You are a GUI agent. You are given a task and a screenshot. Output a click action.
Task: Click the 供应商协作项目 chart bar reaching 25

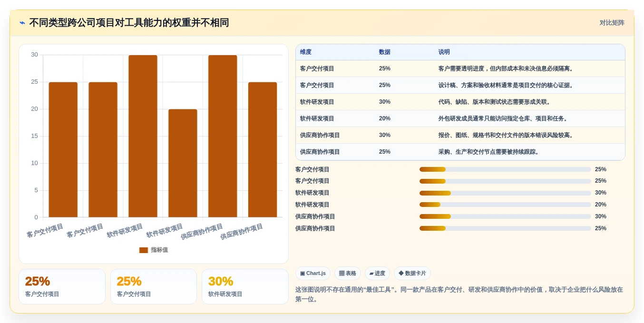point(263,150)
